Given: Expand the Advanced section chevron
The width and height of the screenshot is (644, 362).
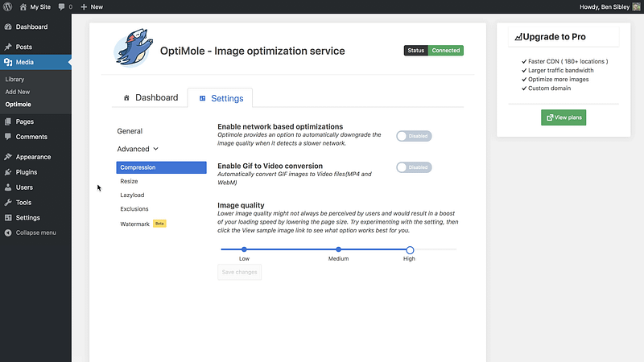Looking at the screenshot, I should pyautogui.click(x=155, y=149).
